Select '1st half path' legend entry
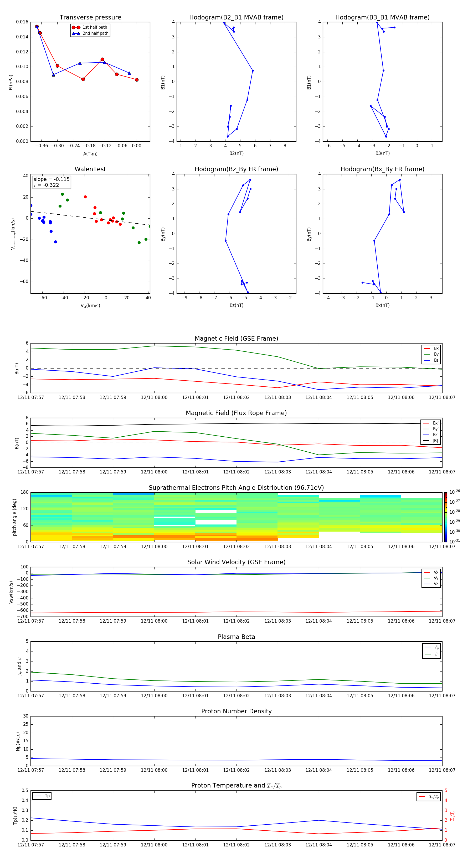Screen dimensions: 473x868 coord(90,27)
